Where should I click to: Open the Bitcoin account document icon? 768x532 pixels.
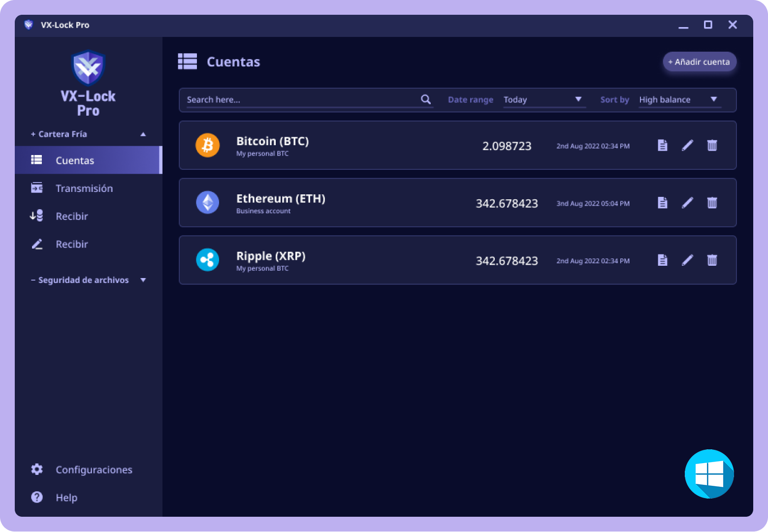[663, 145]
